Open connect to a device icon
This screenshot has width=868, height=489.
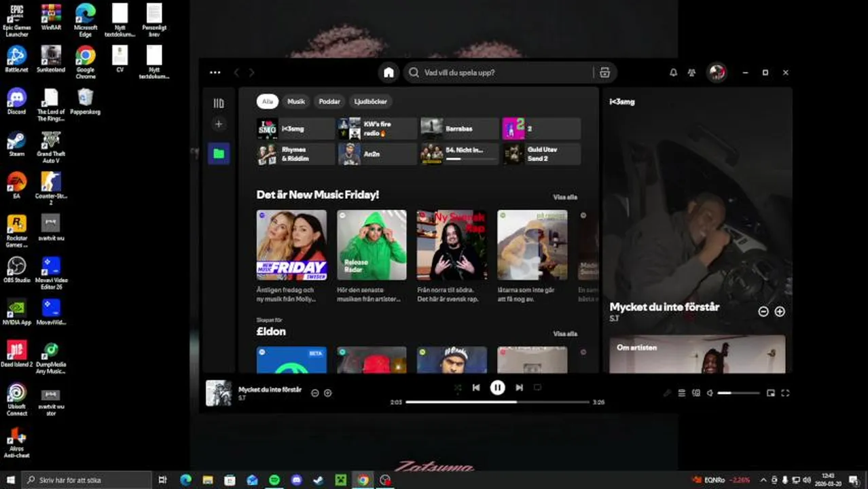(x=695, y=393)
